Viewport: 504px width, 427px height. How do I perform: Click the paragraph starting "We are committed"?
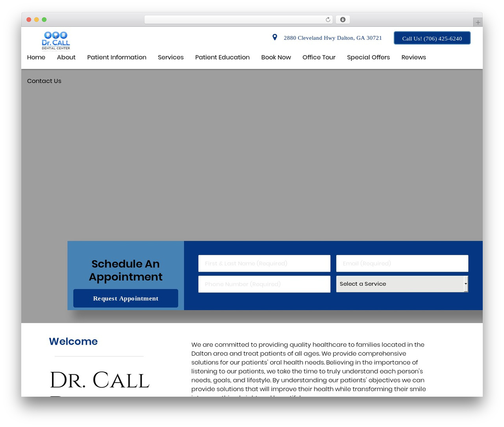click(309, 369)
